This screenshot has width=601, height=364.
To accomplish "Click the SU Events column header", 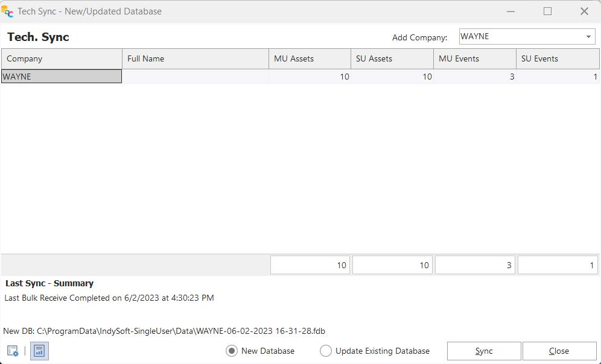I will click(558, 59).
